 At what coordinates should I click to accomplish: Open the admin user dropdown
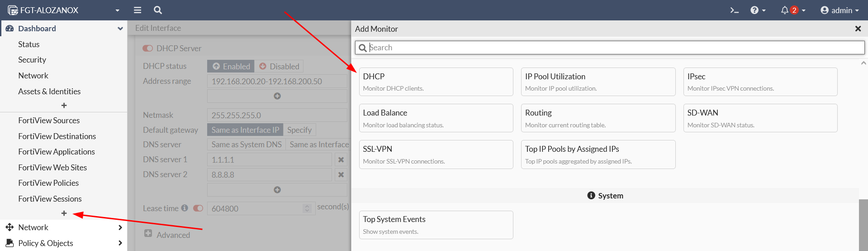click(839, 10)
